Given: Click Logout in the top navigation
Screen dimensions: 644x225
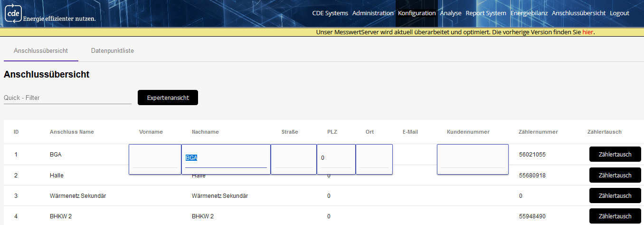Looking at the screenshot, I should point(619,13).
